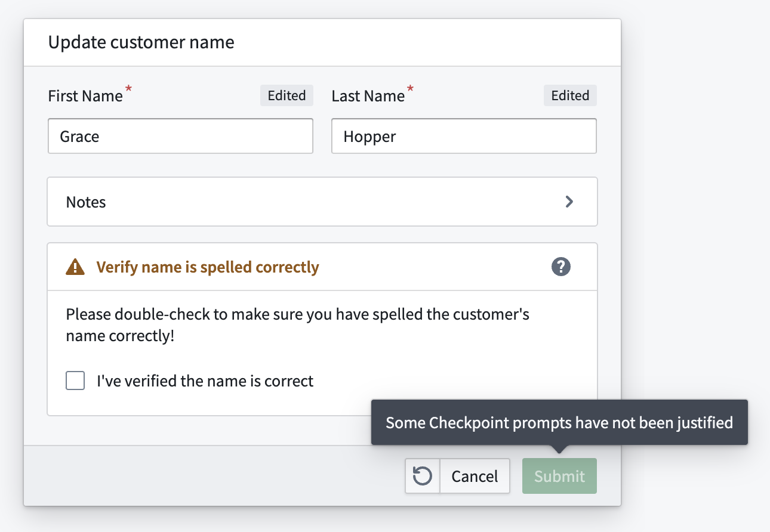Click the "Verify name is spelled correctly" heading

click(x=208, y=267)
